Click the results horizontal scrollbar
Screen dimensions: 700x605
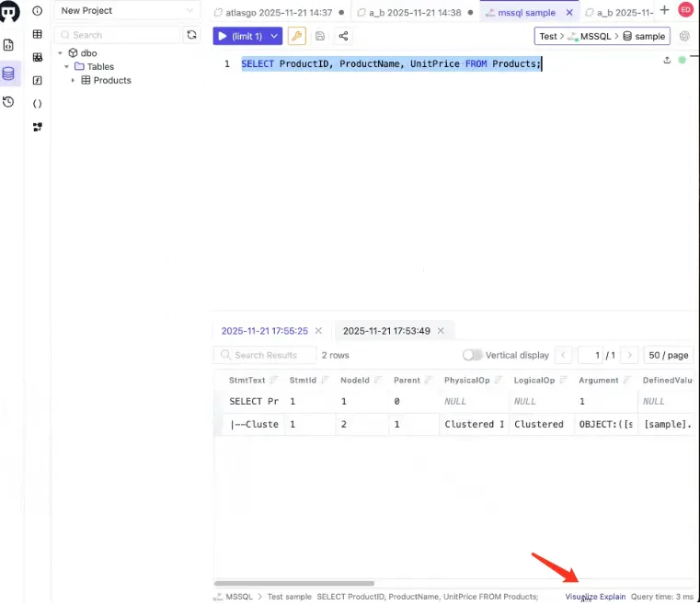(294, 583)
